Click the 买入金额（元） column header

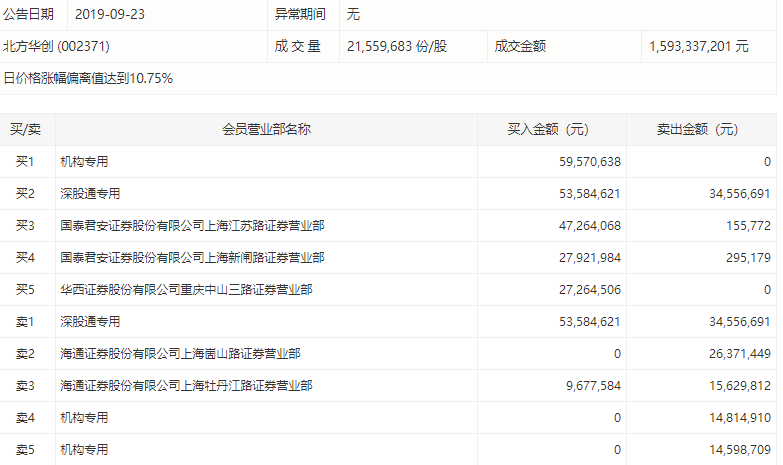coord(548,129)
